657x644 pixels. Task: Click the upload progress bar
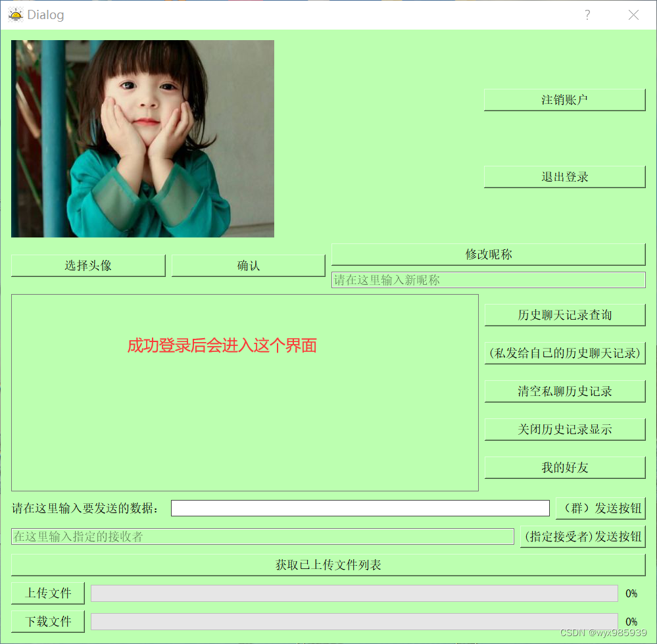(354, 593)
